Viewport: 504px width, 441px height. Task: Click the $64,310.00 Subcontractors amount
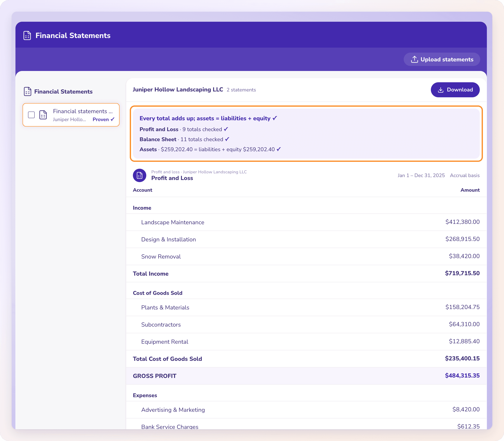(x=464, y=324)
